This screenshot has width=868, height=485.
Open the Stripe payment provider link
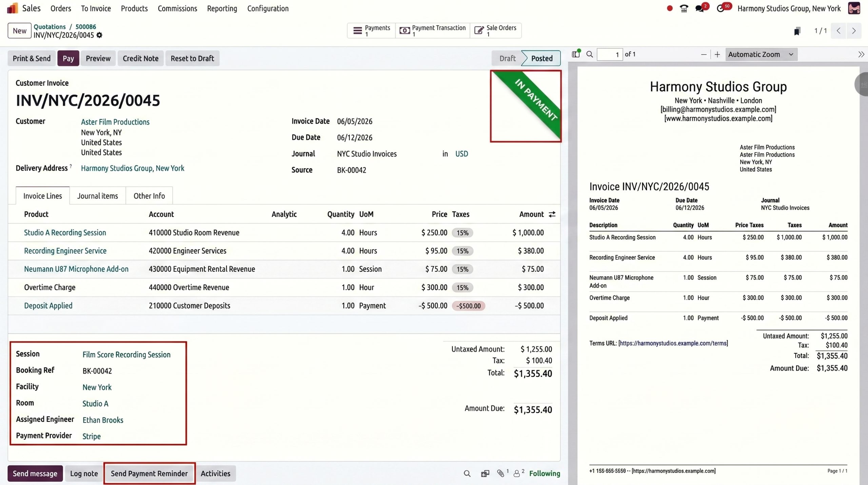pos(92,436)
